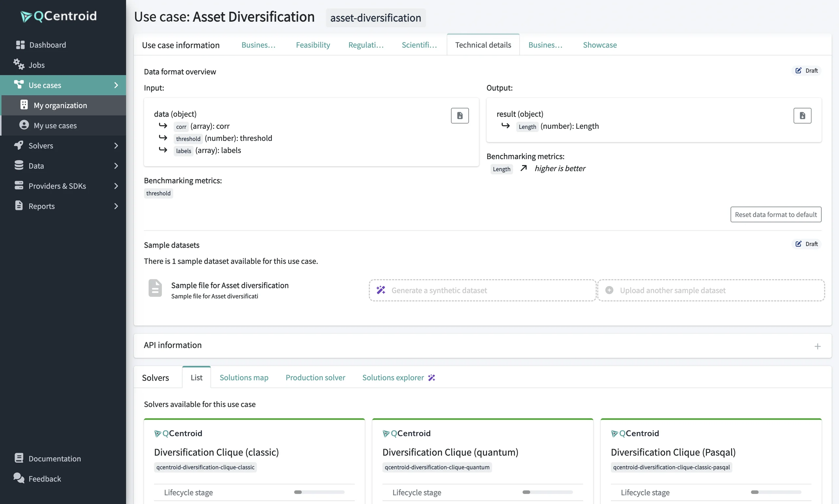Click the magic wand synthetic dataset icon

[380, 290]
